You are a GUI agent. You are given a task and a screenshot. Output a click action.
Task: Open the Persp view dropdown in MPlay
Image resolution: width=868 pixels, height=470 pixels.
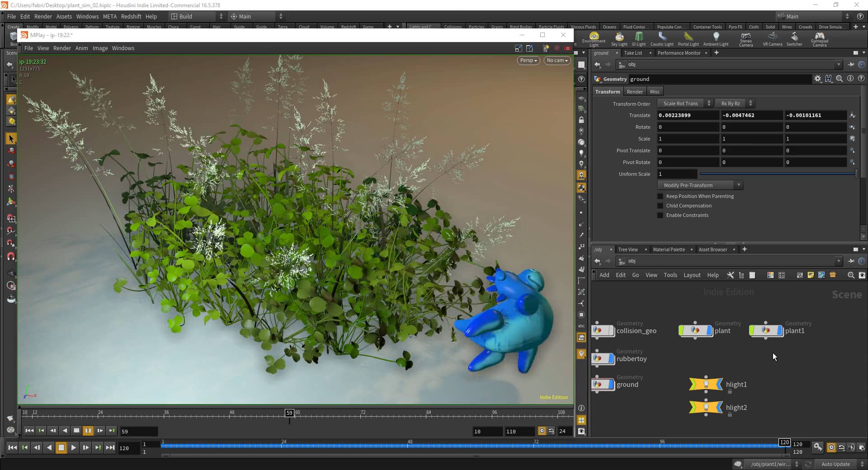coord(528,60)
